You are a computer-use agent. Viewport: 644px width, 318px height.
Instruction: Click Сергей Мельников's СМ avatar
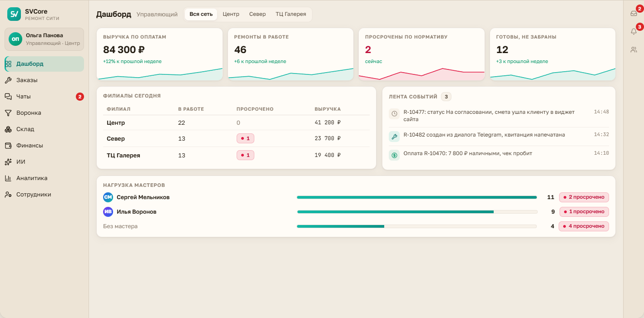coord(108,197)
